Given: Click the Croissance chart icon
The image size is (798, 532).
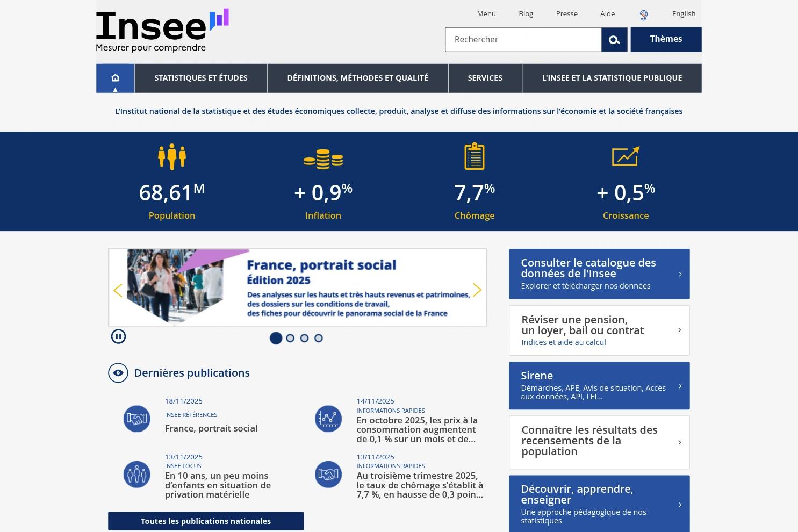Looking at the screenshot, I should (626, 156).
